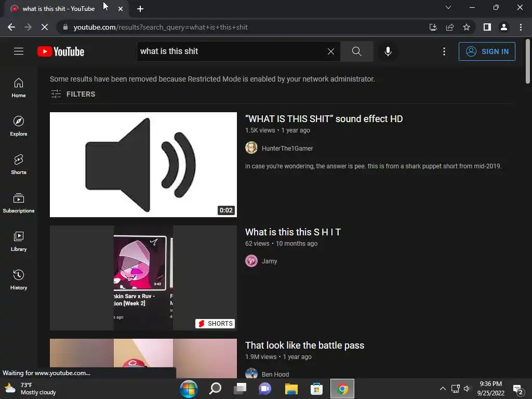This screenshot has width=532, height=399.
Task: Open the Chrome profile button
Action: click(x=504, y=27)
